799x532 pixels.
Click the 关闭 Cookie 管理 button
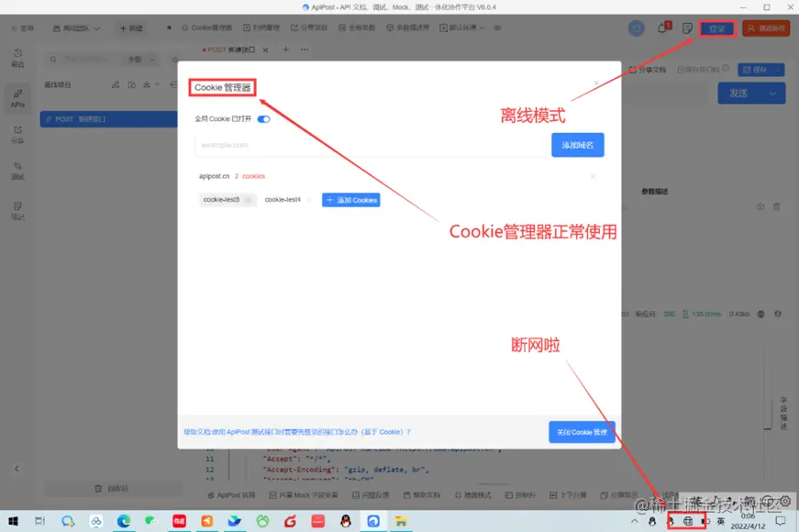pyautogui.click(x=582, y=432)
